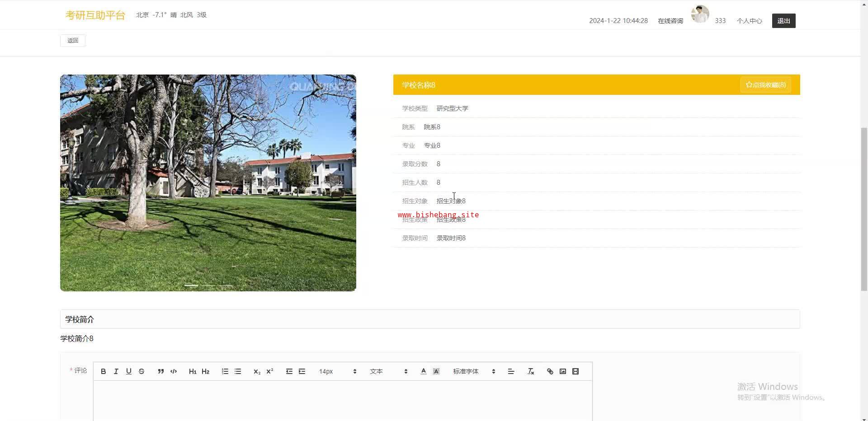Insert a hyperlink in the comment

coord(550,371)
